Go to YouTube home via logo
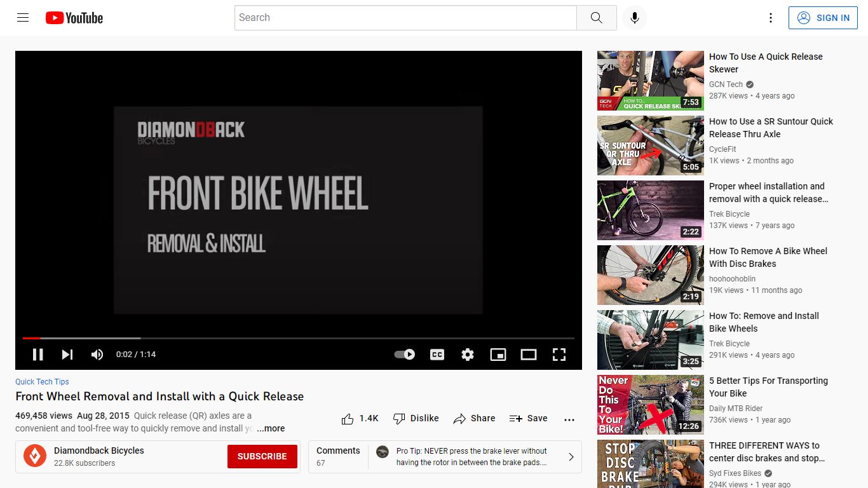868x488 pixels. 74,18
